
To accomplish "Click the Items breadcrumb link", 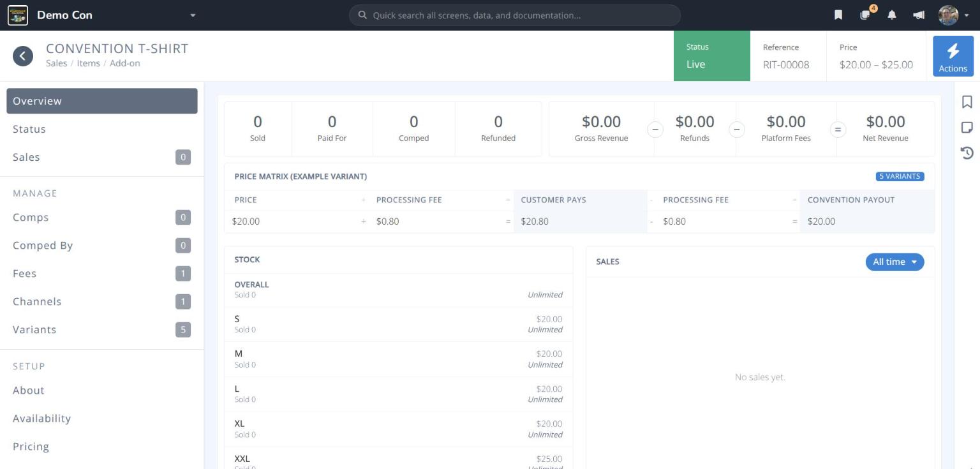I will click(88, 63).
